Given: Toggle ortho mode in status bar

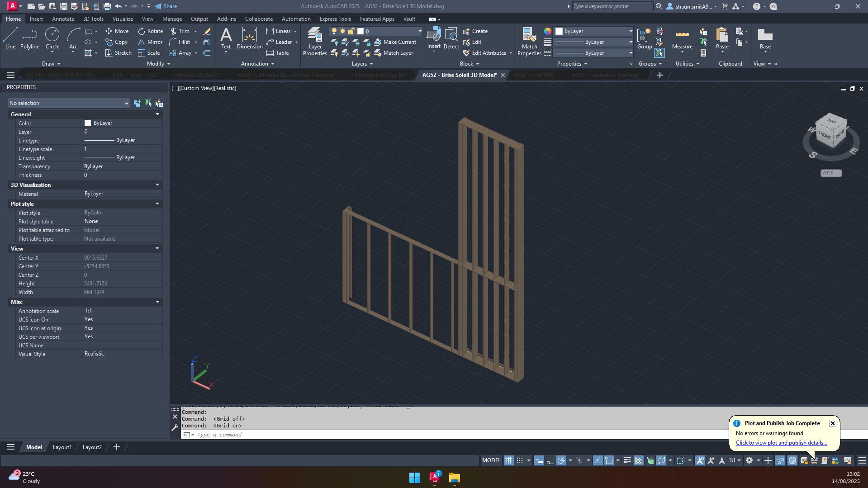Looking at the screenshot, I should click(550, 460).
